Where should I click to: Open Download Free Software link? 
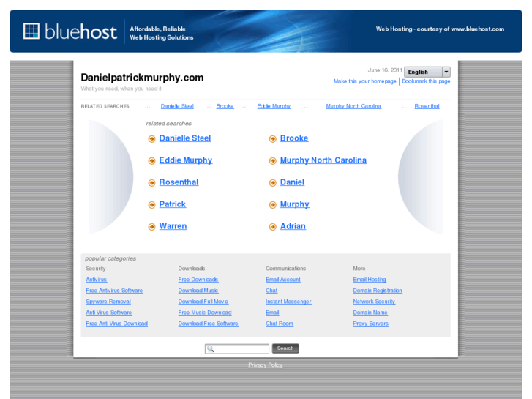click(x=209, y=324)
